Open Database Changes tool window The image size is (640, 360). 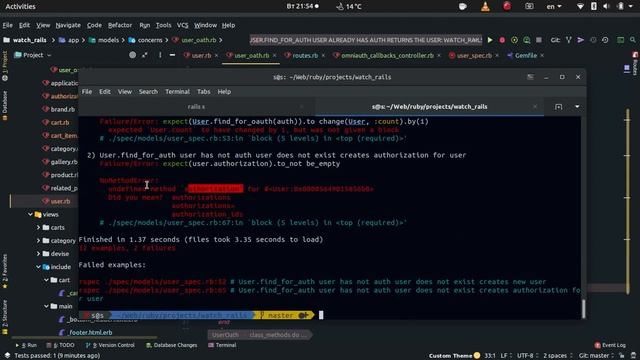point(171,345)
